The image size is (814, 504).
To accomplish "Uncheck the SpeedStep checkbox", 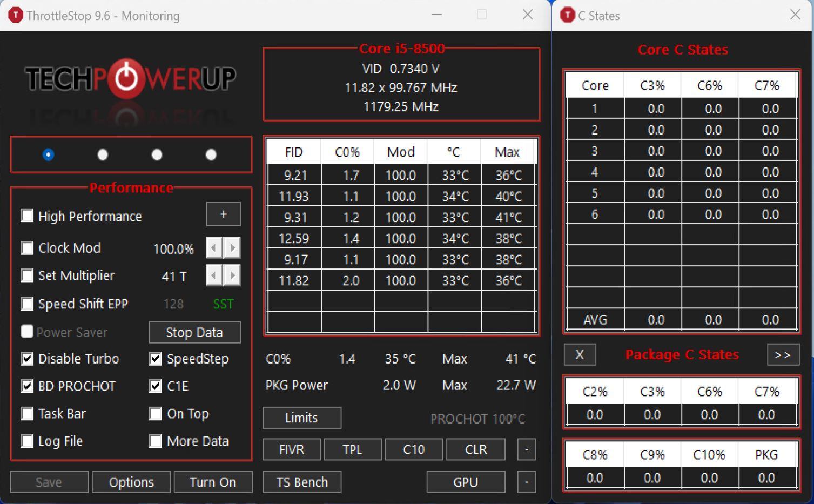I will [x=156, y=359].
